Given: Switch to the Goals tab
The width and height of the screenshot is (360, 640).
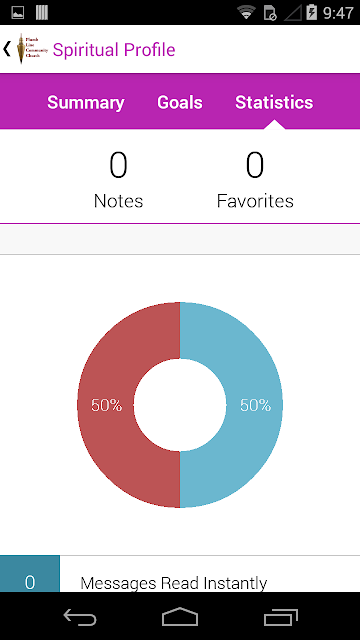Looking at the screenshot, I should 180,102.
